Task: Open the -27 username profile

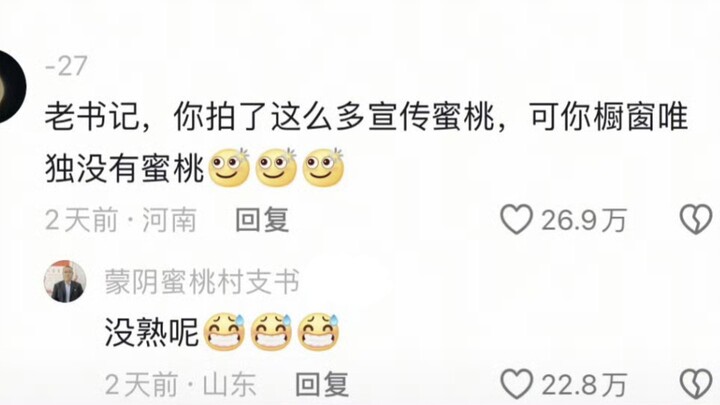Action: [66, 66]
